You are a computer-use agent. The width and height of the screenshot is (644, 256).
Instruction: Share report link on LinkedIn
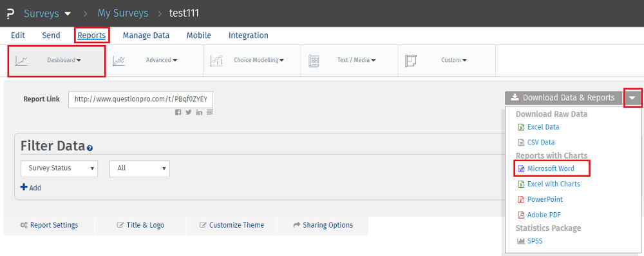click(199, 112)
